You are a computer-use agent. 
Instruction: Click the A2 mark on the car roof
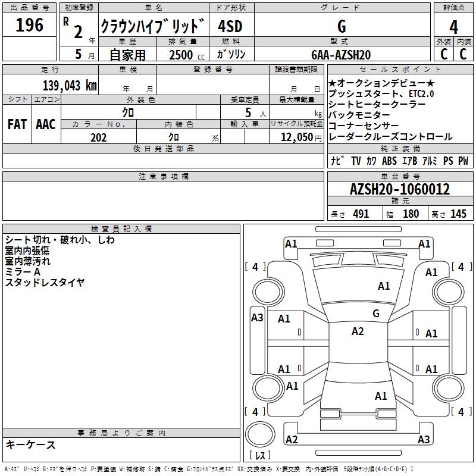coord(358,331)
